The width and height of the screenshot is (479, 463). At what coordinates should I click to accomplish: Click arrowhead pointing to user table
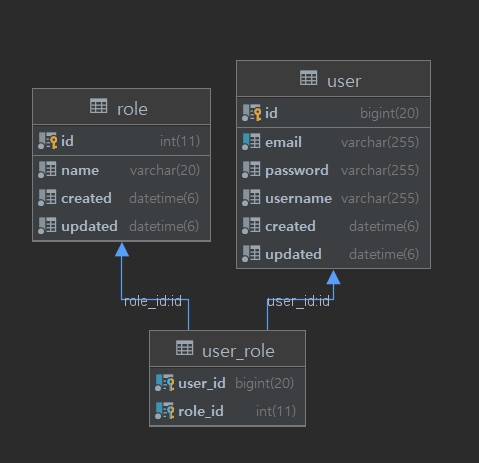pyautogui.click(x=333, y=277)
